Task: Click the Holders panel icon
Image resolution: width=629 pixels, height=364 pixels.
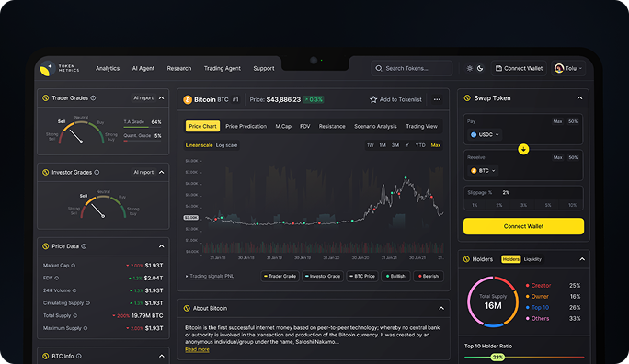Action: point(466,259)
